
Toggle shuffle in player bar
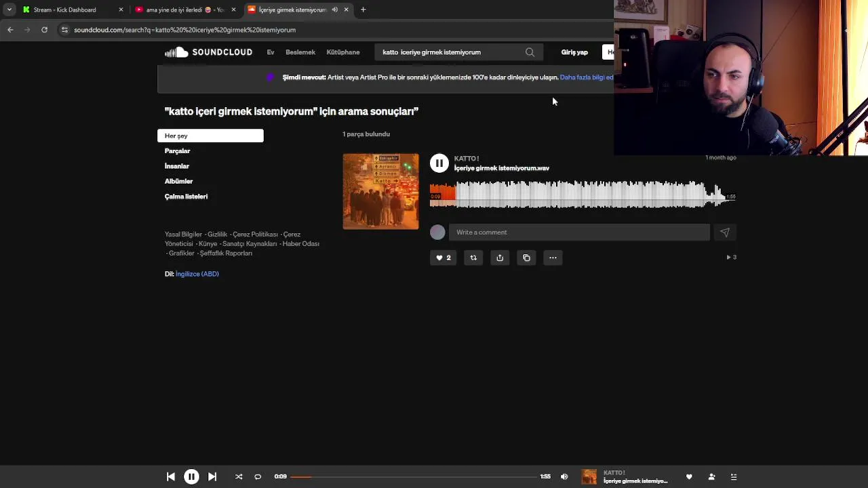(x=239, y=477)
